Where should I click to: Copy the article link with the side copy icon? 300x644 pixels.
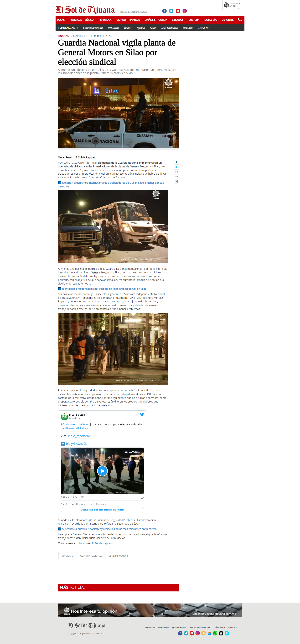click(176, 182)
